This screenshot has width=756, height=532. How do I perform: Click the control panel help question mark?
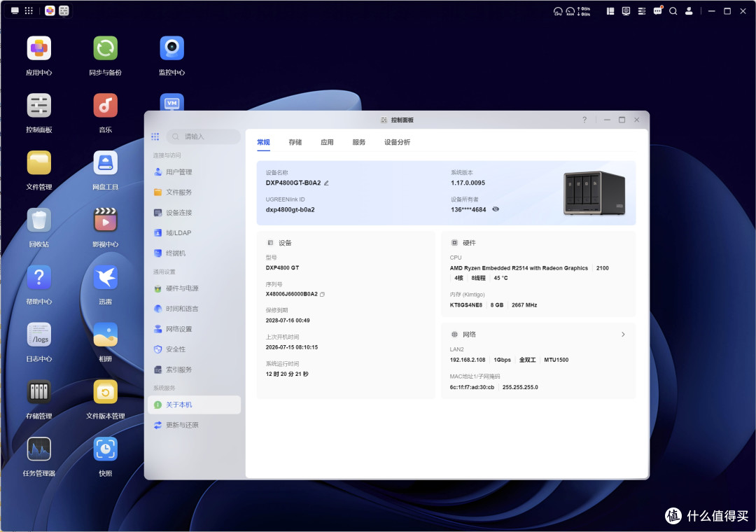click(x=584, y=120)
